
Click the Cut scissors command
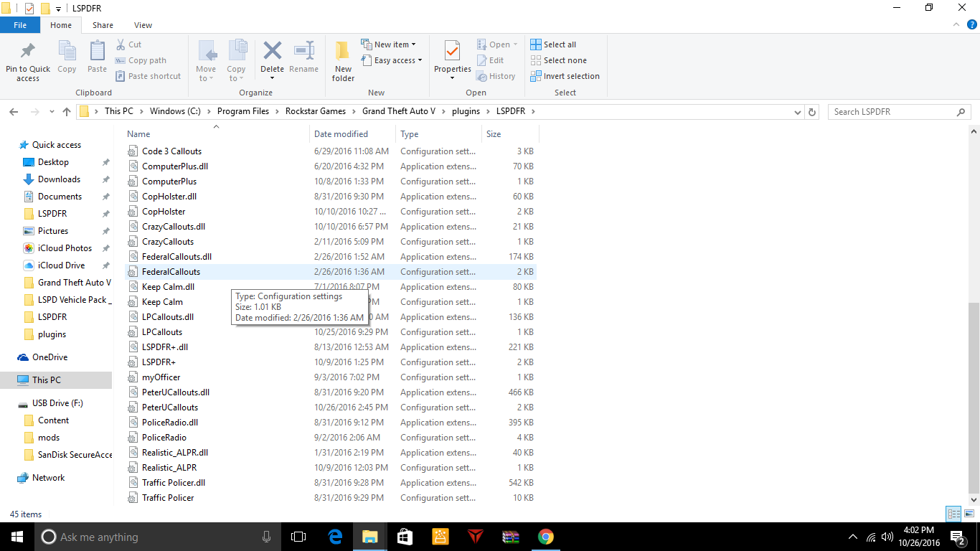128,44
